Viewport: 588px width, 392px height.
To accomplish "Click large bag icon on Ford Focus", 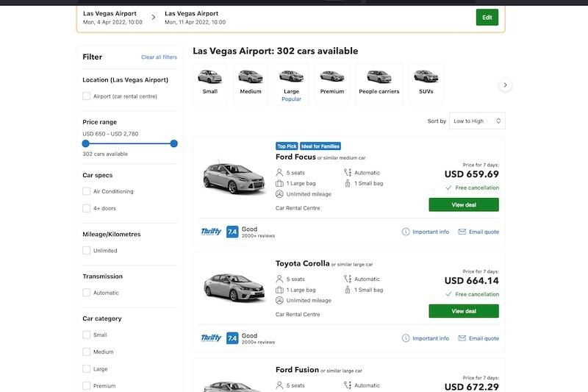I will coord(279,183).
